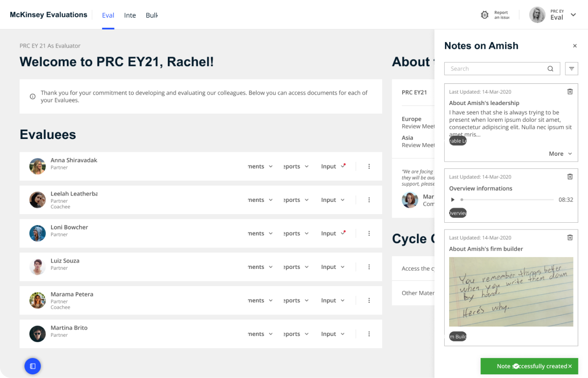Delete the About Amish's leadership note
This screenshot has height=378, width=588.
(x=570, y=91)
